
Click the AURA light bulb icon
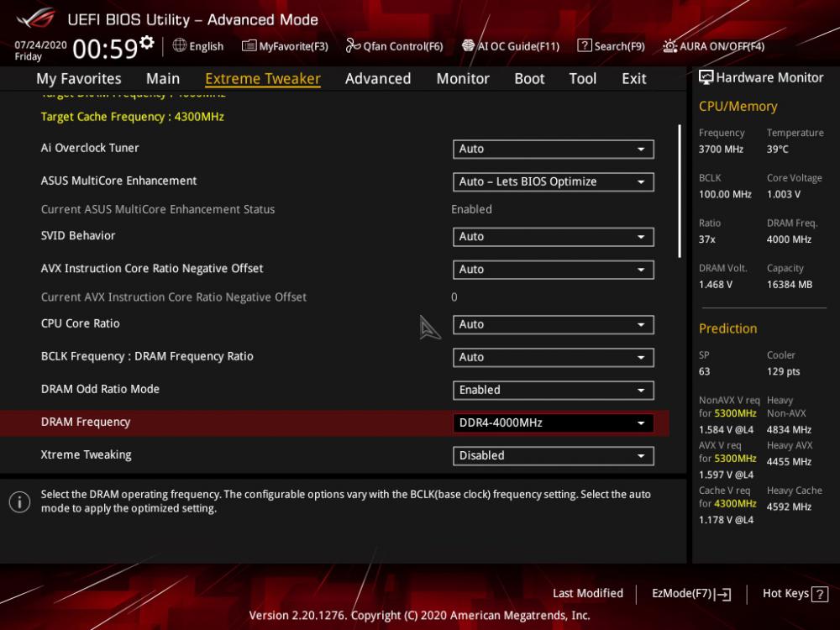670,46
